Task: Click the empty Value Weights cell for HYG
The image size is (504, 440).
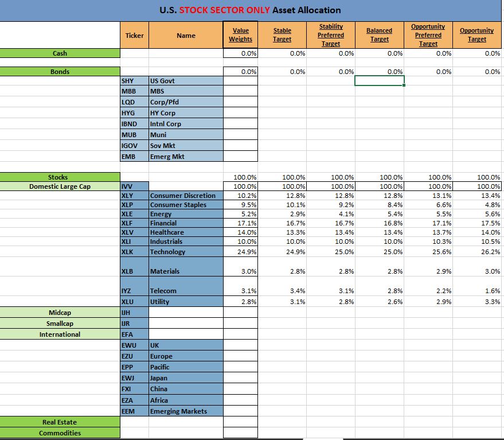Action: point(240,113)
